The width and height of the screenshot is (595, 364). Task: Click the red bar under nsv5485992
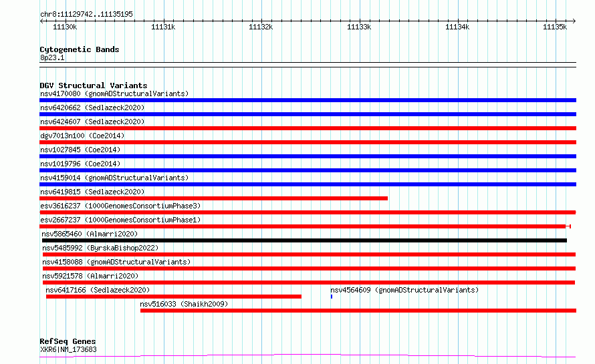click(x=309, y=254)
